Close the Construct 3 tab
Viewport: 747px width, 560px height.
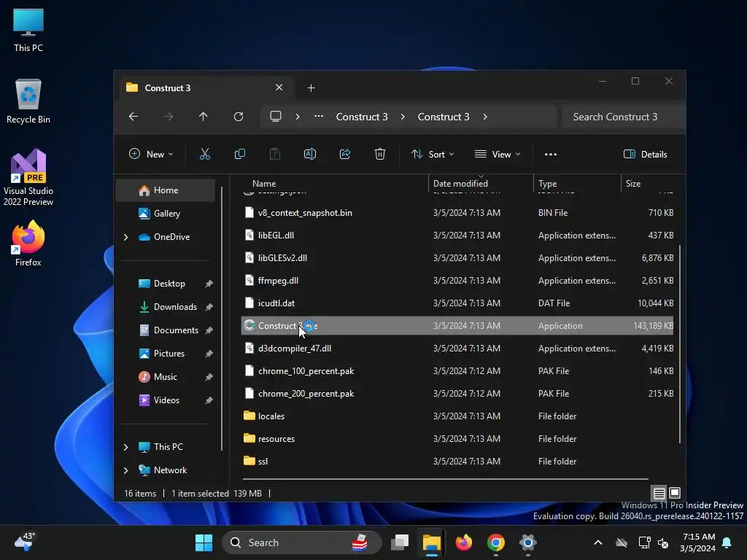tap(279, 87)
